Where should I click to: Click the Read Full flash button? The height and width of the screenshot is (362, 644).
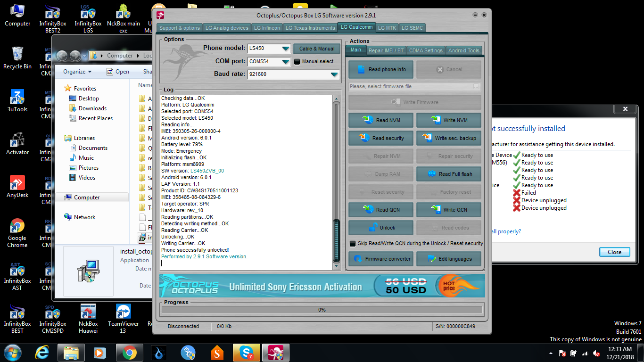[x=449, y=174]
